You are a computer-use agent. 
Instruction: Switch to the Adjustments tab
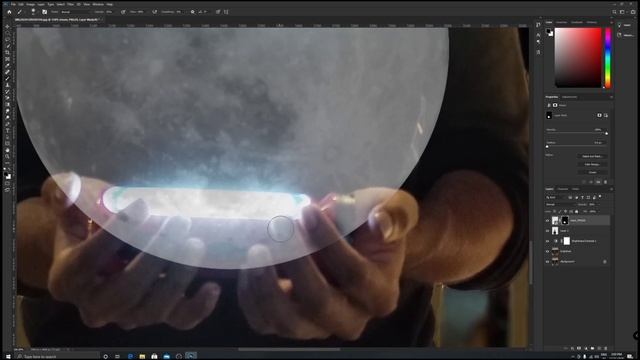point(569,97)
